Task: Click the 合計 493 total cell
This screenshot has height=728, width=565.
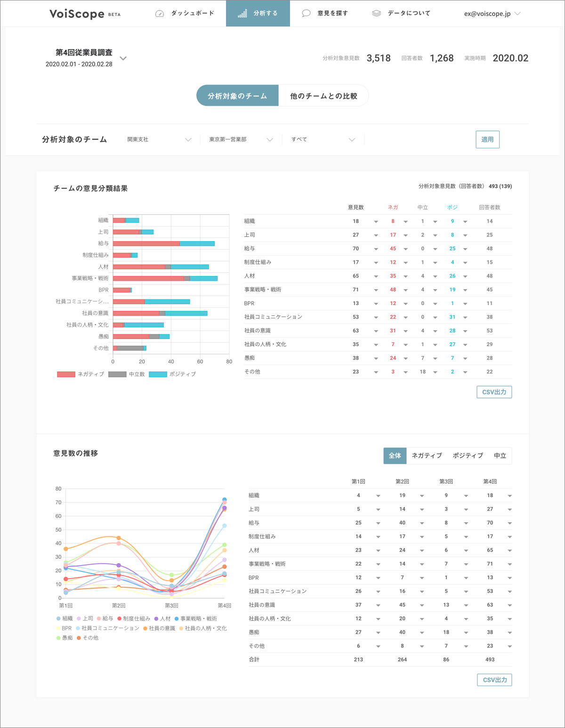Action: (490, 659)
